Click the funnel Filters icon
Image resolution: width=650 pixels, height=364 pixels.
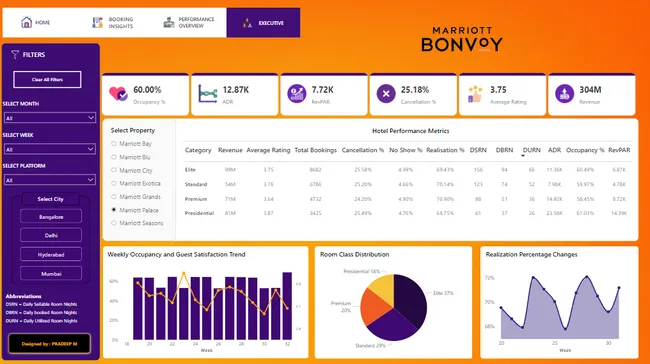click(x=15, y=54)
